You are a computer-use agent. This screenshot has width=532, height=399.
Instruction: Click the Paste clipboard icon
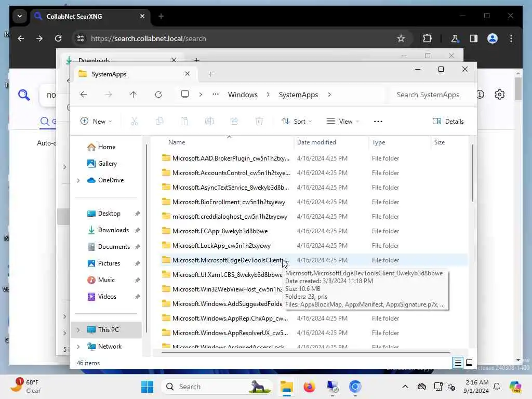[x=184, y=121]
